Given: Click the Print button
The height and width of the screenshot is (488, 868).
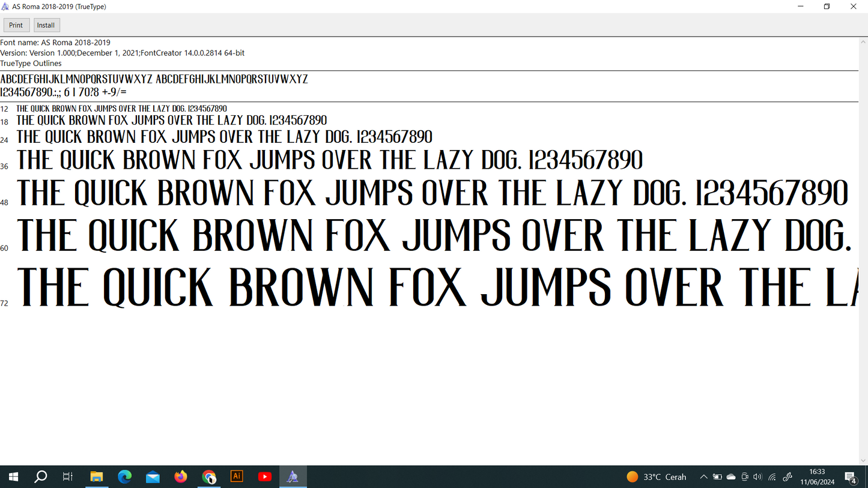Looking at the screenshot, I should point(16,25).
